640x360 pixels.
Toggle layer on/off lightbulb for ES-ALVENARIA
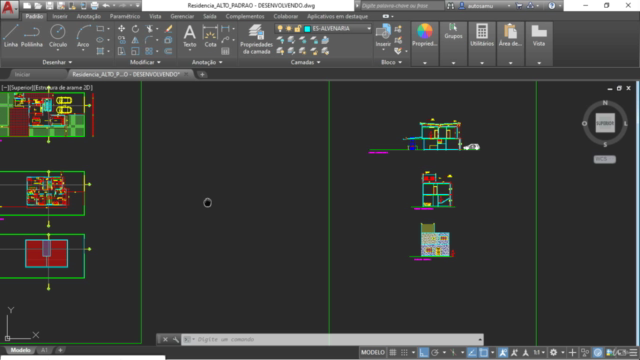280,29
